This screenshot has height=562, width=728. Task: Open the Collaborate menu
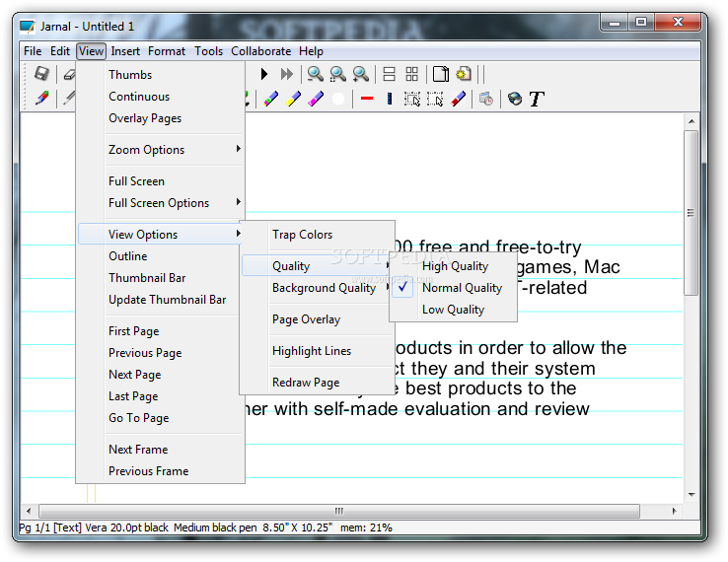click(x=261, y=51)
